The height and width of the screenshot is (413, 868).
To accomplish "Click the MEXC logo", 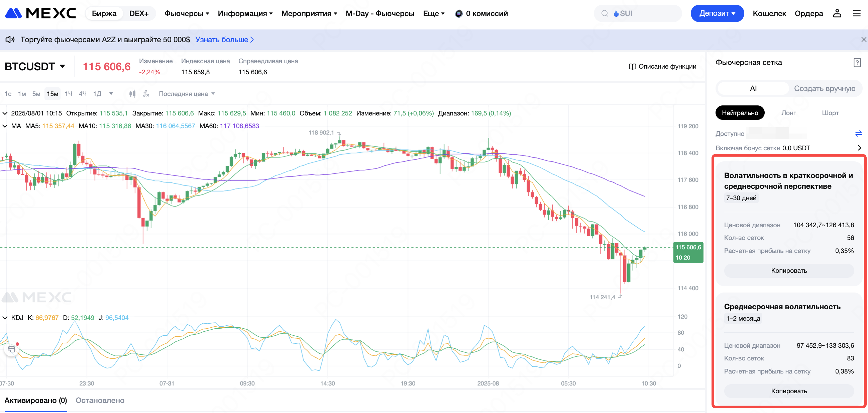I will tap(41, 13).
